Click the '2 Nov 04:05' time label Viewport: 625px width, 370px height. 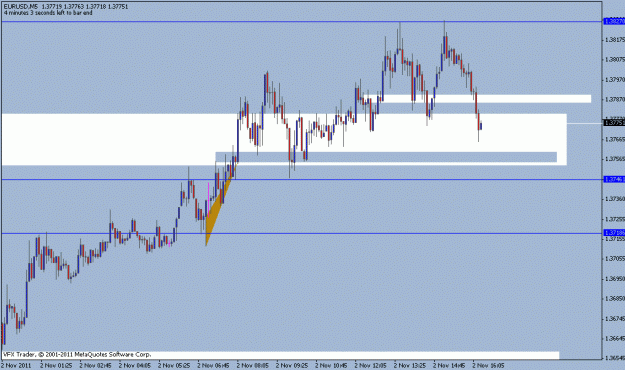[x=135, y=365]
